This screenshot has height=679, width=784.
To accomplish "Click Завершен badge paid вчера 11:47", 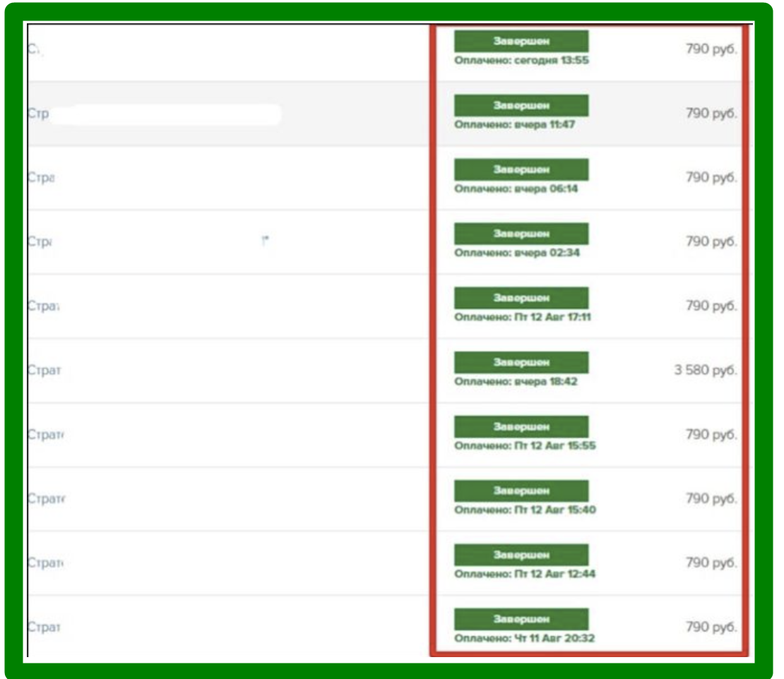I will pyautogui.click(x=521, y=105).
